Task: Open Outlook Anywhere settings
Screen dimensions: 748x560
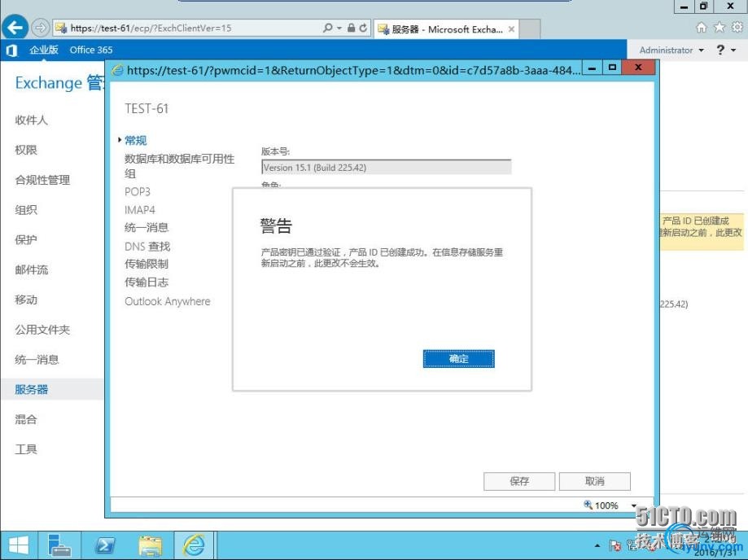Action: [168, 301]
